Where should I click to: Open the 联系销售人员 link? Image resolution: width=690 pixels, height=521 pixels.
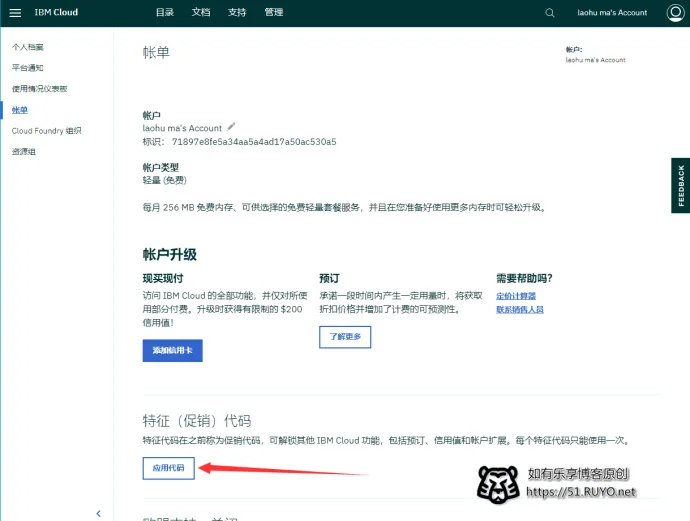pyautogui.click(x=520, y=309)
